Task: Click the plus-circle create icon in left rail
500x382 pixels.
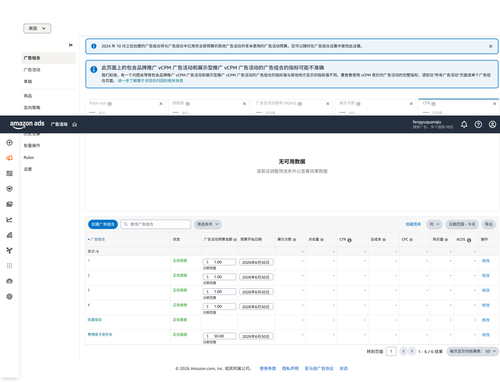Action: click(9, 142)
